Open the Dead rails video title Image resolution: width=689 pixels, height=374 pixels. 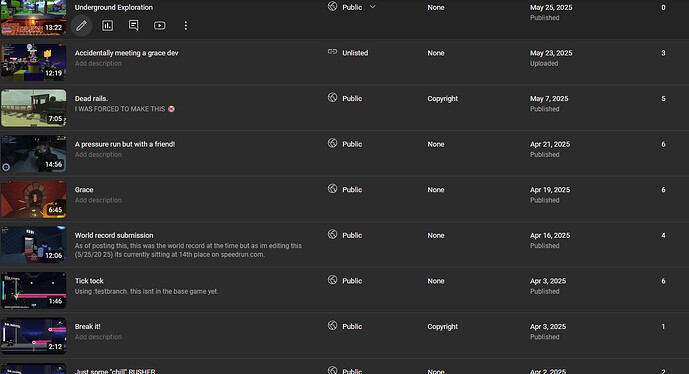[91, 98]
